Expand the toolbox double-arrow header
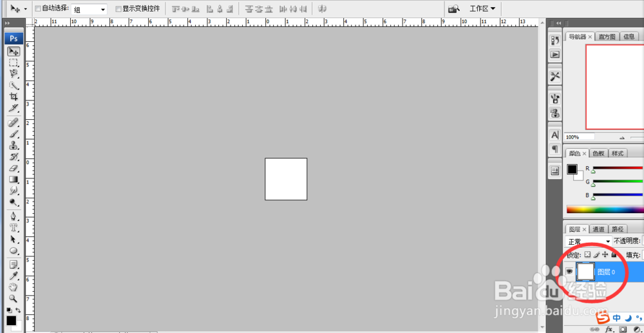 pyautogui.click(x=7, y=23)
